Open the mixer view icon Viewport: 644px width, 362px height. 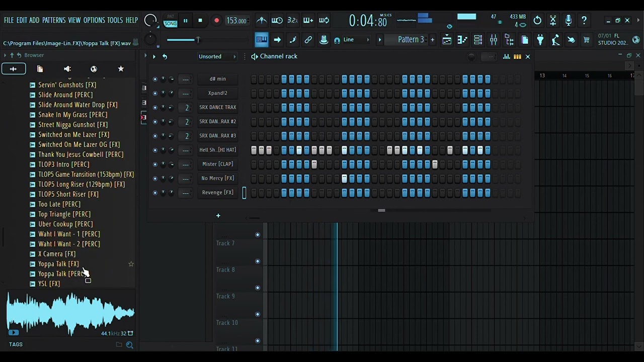[494, 40]
